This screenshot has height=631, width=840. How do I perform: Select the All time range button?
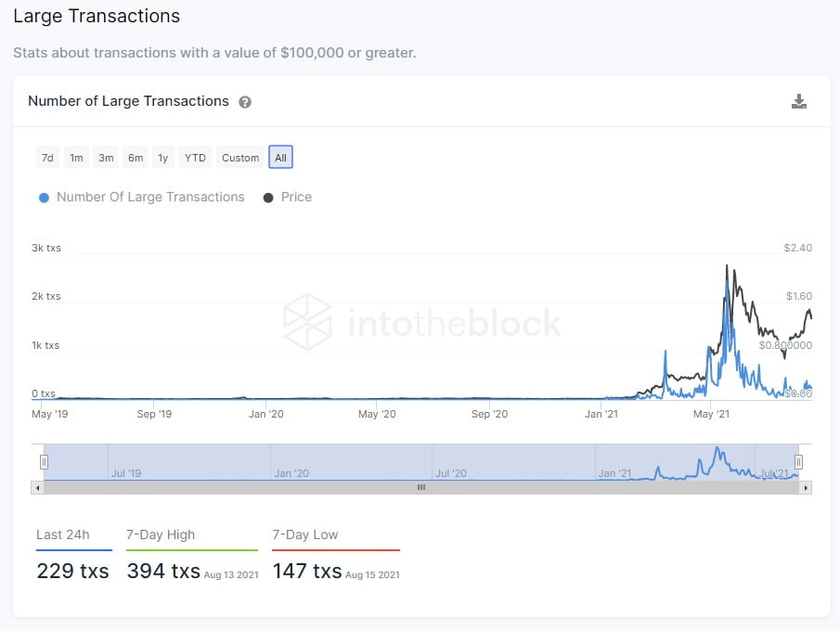280,158
